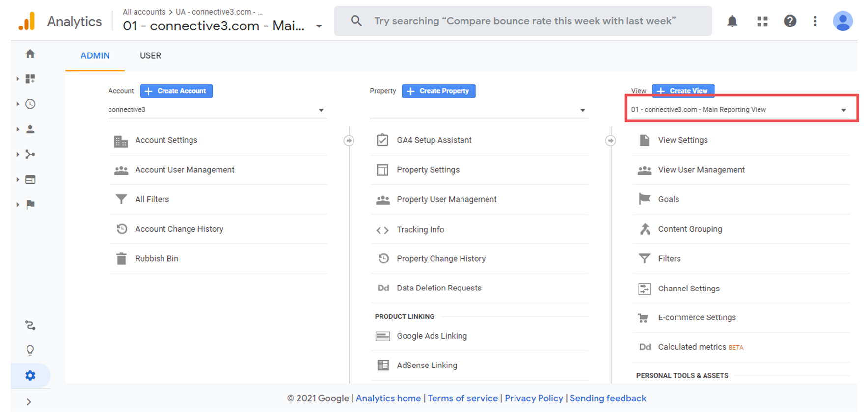Open Google Ads Linking

click(x=480, y=336)
